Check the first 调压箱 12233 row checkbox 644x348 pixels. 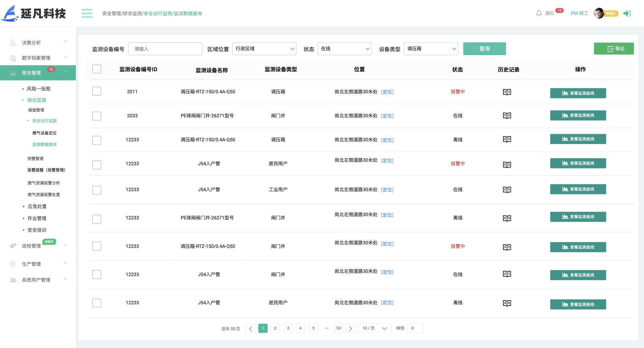(x=97, y=140)
